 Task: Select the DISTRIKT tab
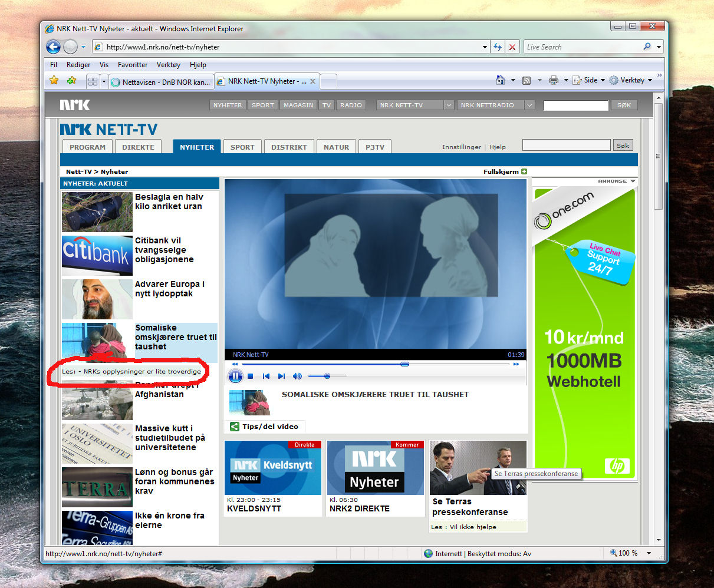click(x=289, y=147)
